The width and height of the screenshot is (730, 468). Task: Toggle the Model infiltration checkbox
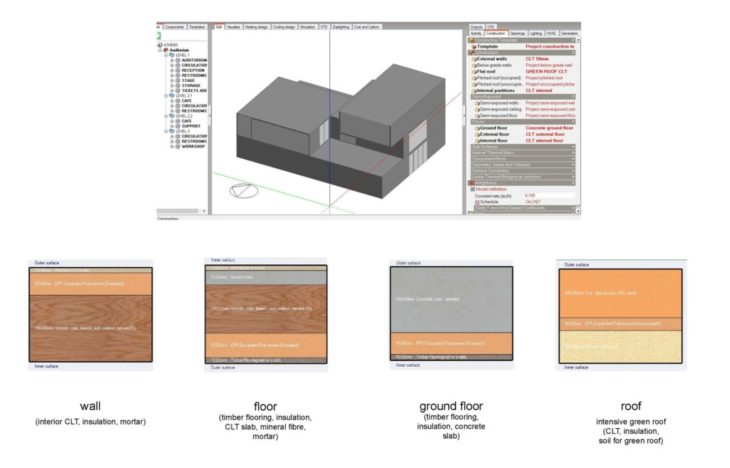point(474,189)
